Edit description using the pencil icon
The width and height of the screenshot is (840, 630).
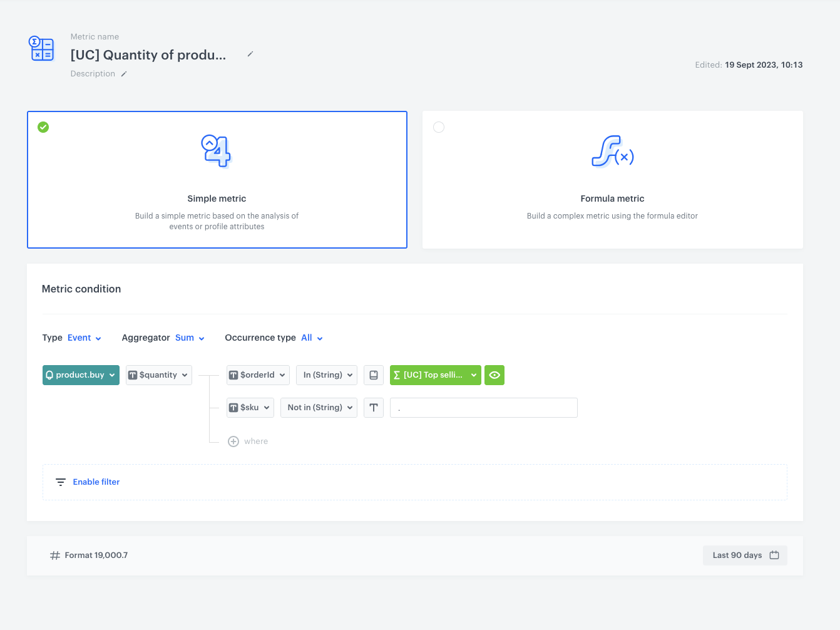point(124,74)
